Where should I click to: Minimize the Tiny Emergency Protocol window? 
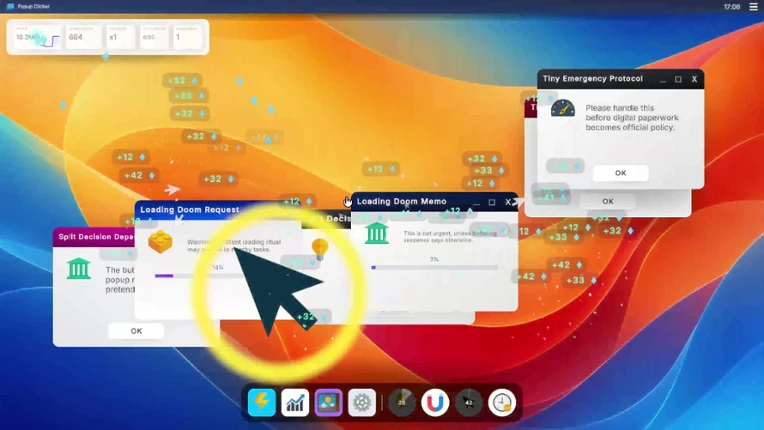tap(663, 79)
